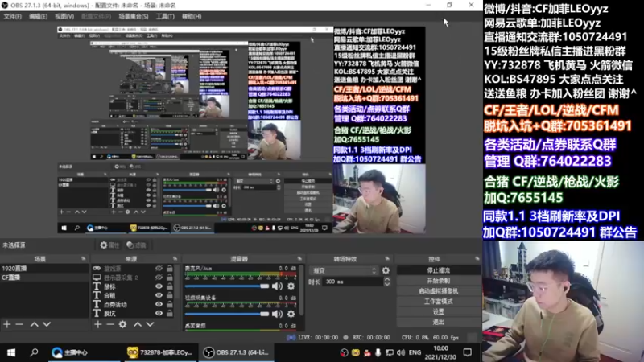
Task: Open the 视图(V) menu
Action: (64, 16)
